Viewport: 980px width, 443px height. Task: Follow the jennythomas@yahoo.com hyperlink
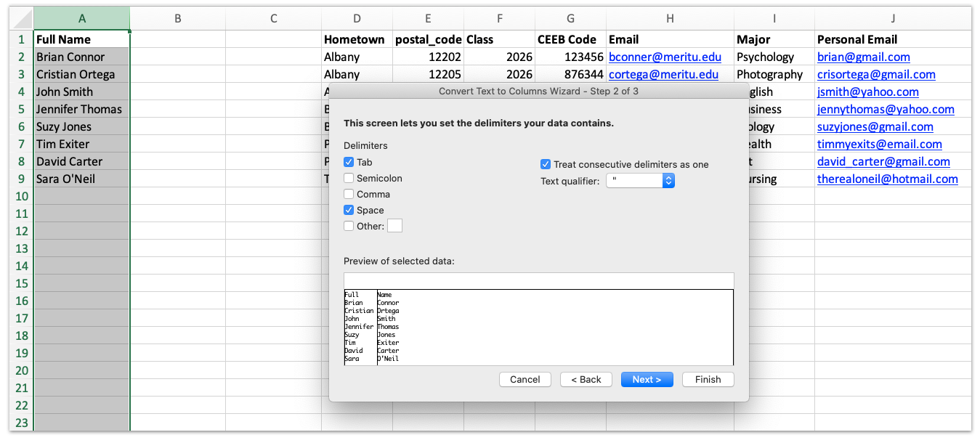[886, 109]
